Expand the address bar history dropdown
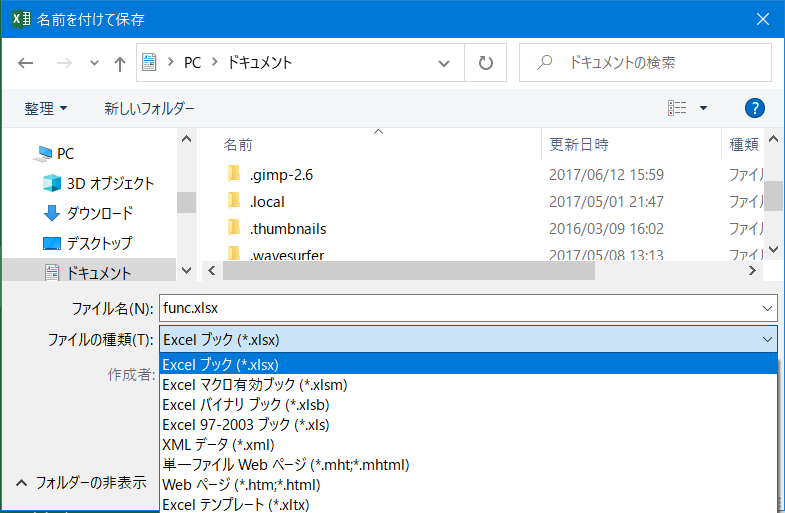The image size is (785, 513). click(x=445, y=62)
